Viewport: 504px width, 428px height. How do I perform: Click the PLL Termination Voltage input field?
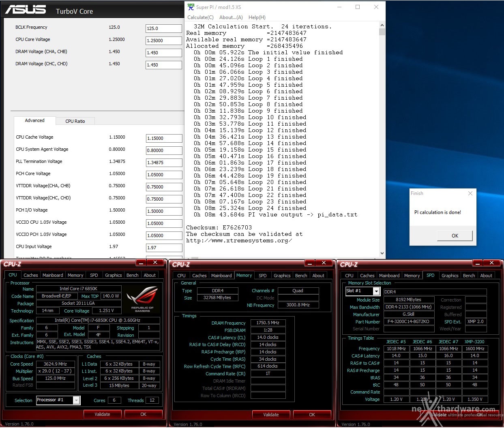click(x=164, y=163)
